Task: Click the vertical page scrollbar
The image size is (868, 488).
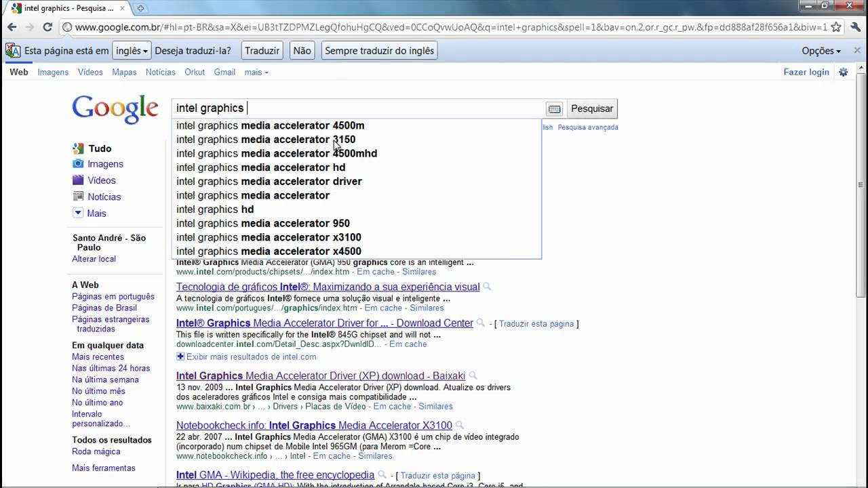Action: click(x=862, y=184)
